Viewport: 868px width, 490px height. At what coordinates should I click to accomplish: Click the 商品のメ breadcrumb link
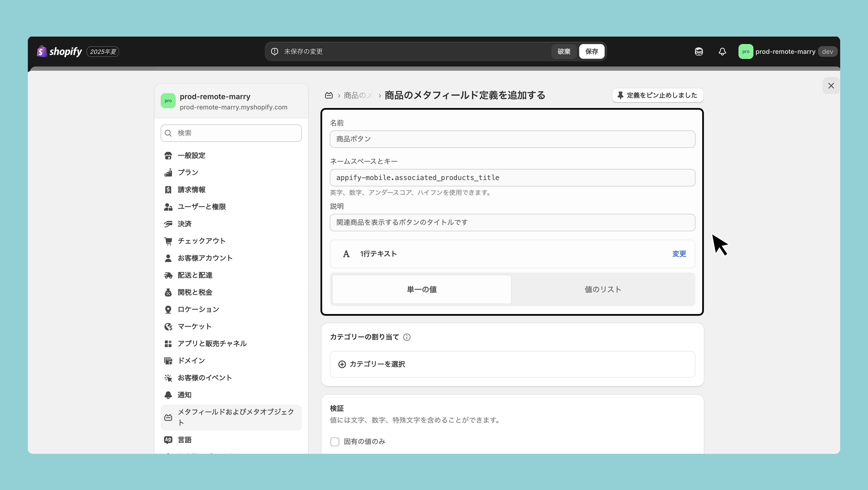[x=357, y=95]
